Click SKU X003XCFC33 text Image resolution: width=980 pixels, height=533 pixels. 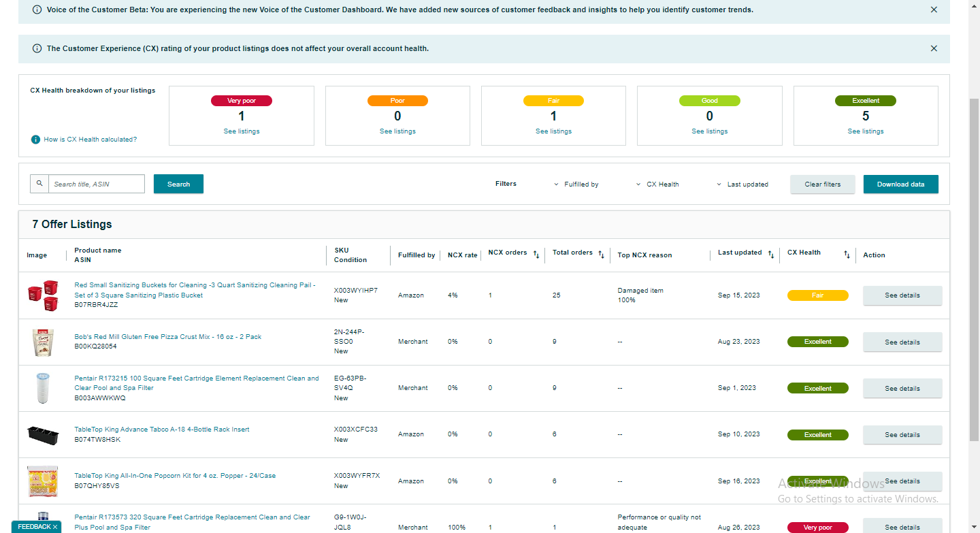pyautogui.click(x=356, y=430)
